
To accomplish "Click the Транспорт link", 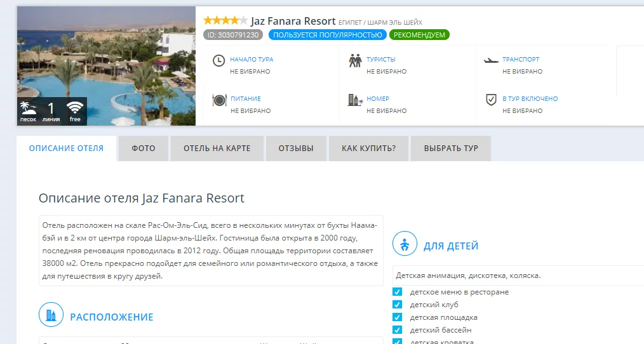I will (x=521, y=59).
